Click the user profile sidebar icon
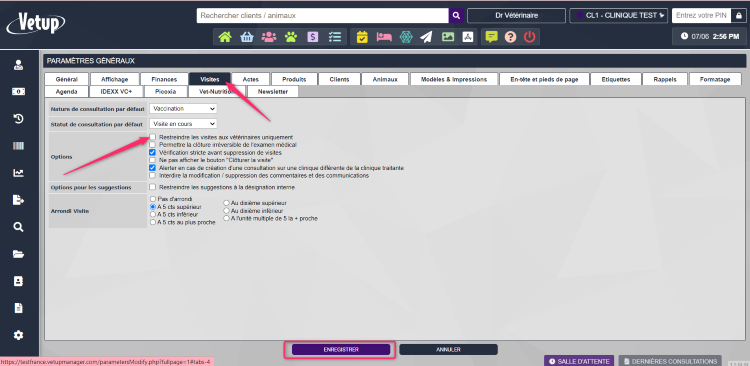Screen dimensions: 750x366 tap(18, 65)
